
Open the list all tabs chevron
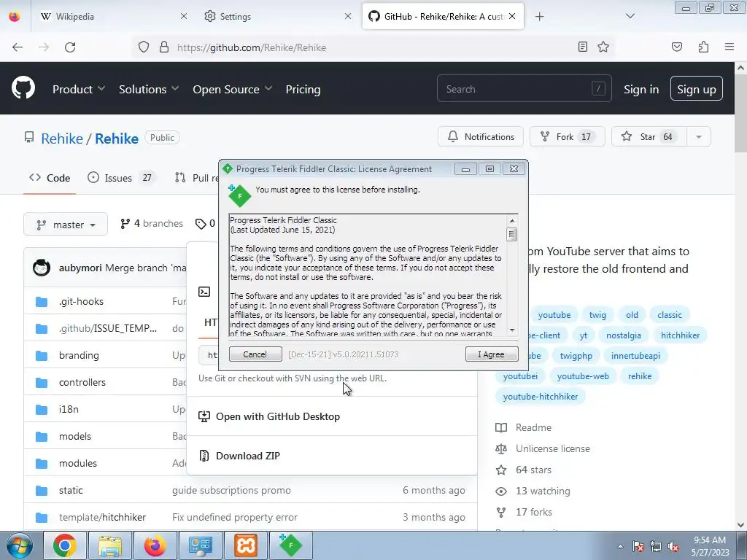point(630,16)
